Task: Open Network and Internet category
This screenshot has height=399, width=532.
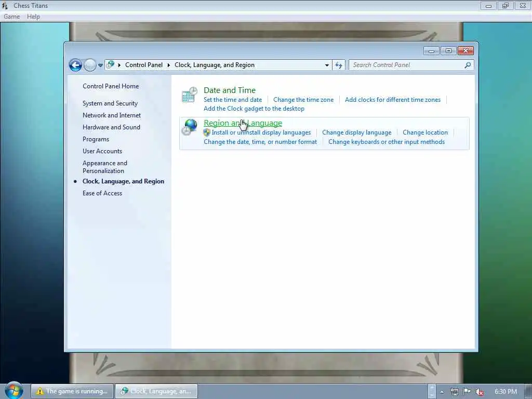Action: (112, 115)
